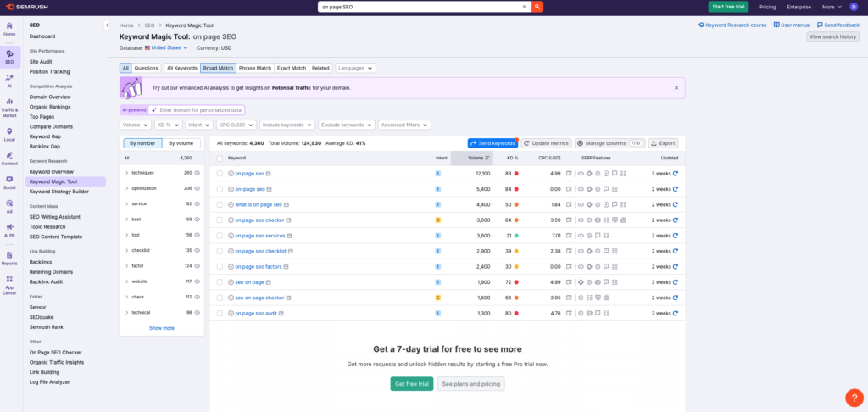This screenshot has width=868, height=412.
Task: Open the orange help question-mark bubble
Action: click(854, 398)
